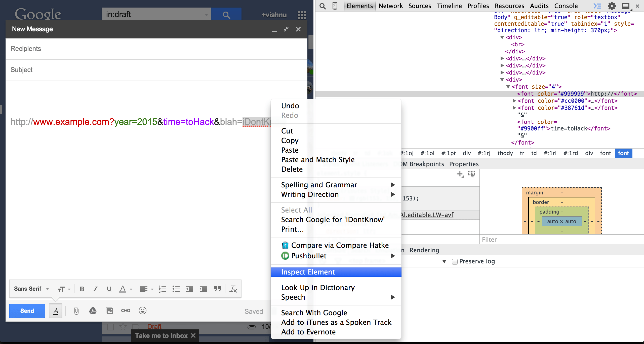
Task: Enable the Preserve log checkbox
Action: (455, 261)
